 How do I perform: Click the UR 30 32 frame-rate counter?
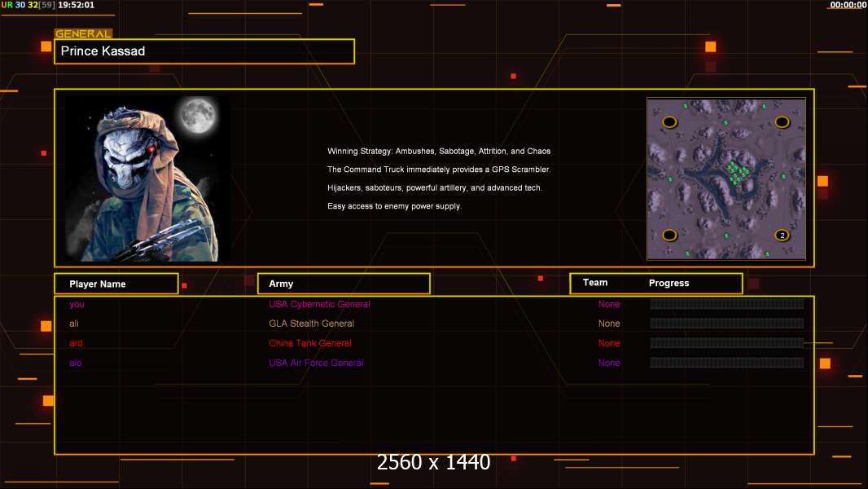coord(28,5)
